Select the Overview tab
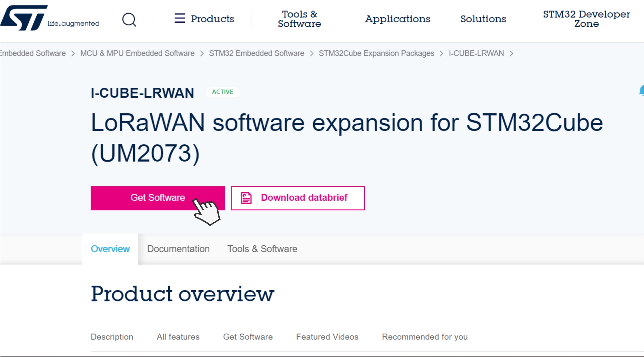The image size is (644, 357). pos(110,249)
